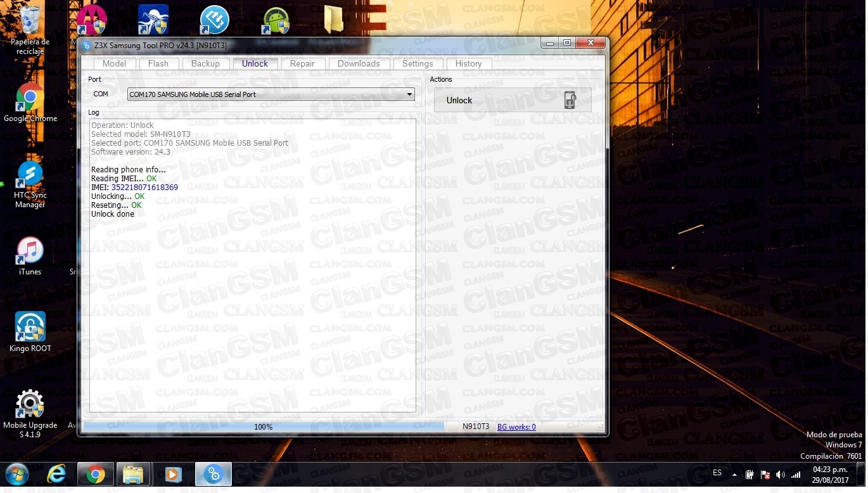Open the network signal tray icon
The height and width of the screenshot is (493, 868).
tap(796, 475)
